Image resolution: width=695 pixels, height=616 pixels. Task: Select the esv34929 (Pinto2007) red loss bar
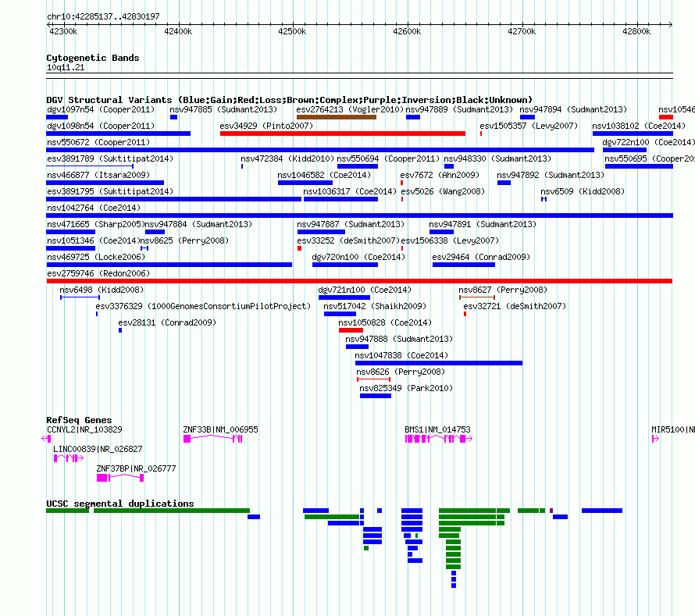click(x=343, y=134)
